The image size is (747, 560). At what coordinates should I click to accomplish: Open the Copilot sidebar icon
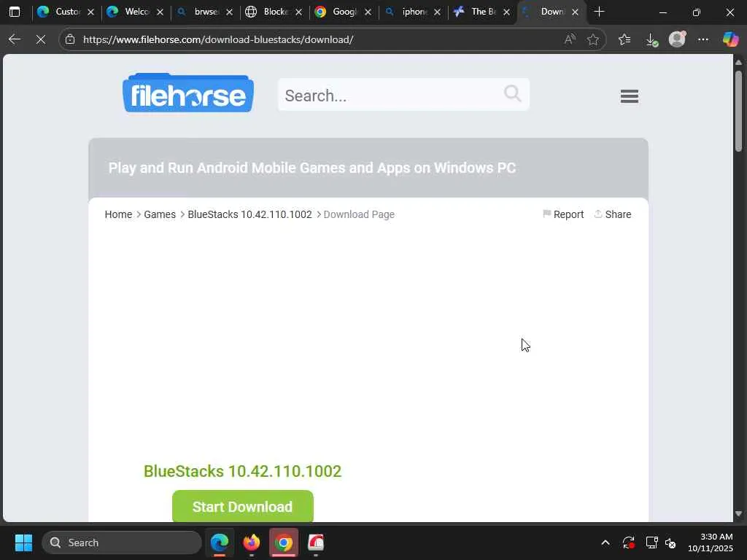tap(730, 39)
